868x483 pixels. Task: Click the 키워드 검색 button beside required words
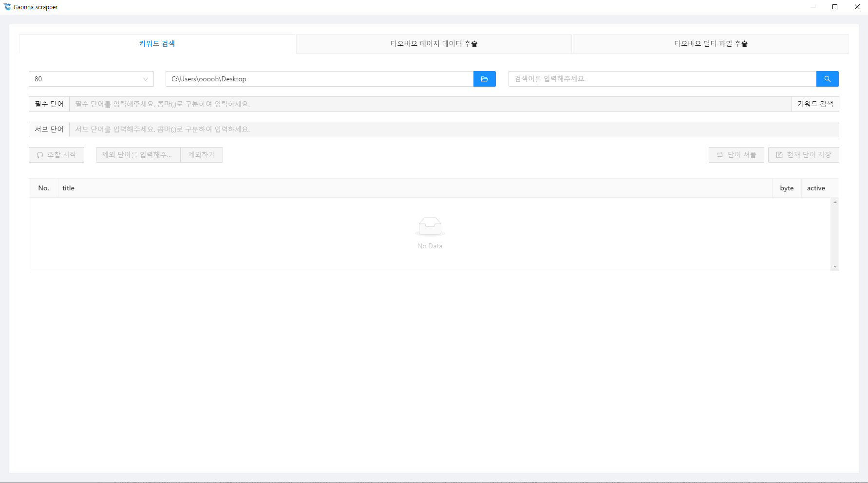pyautogui.click(x=815, y=104)
